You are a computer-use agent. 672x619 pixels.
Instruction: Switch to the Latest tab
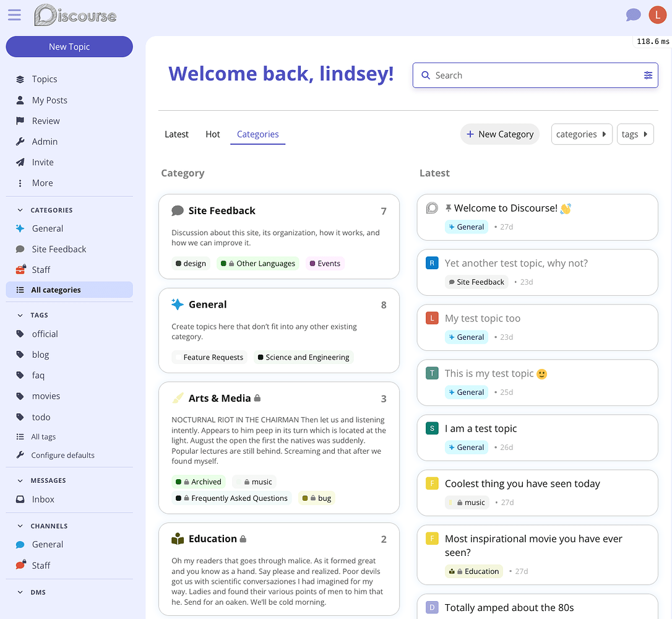point(176,134)
